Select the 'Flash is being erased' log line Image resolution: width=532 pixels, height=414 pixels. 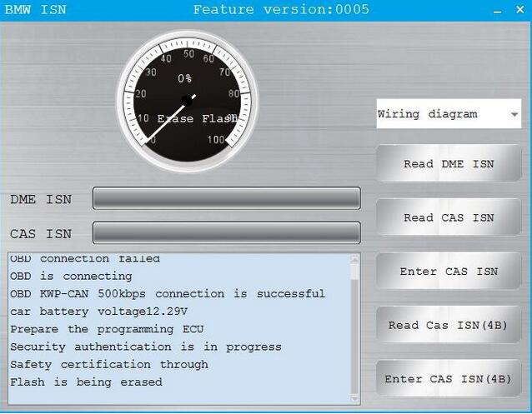click(x=86, y=382)
